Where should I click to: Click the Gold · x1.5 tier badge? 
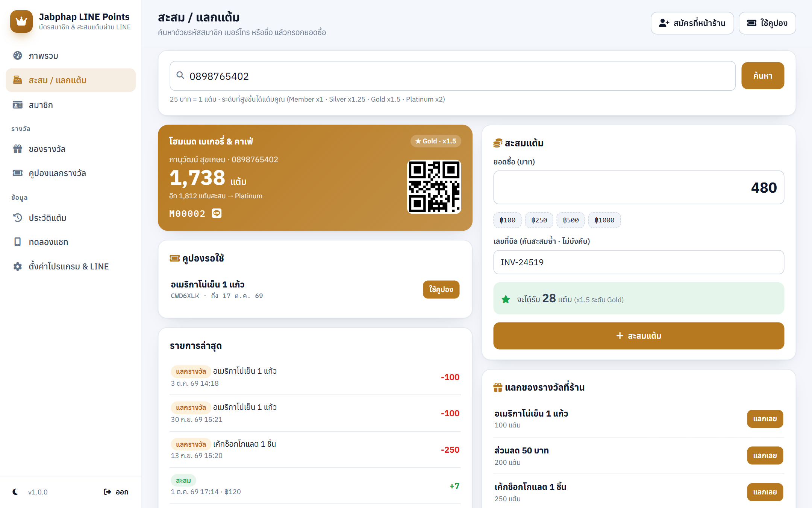[x=436, y=141]
